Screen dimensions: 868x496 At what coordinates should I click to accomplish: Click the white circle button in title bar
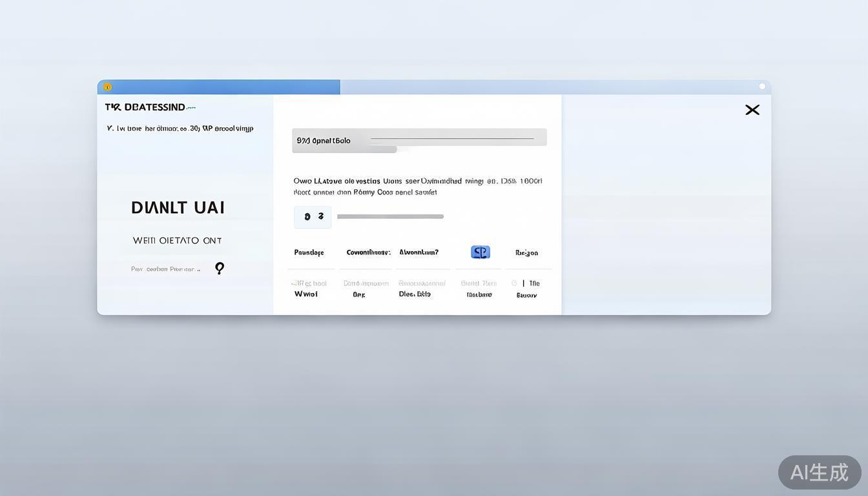coord(762,87)
